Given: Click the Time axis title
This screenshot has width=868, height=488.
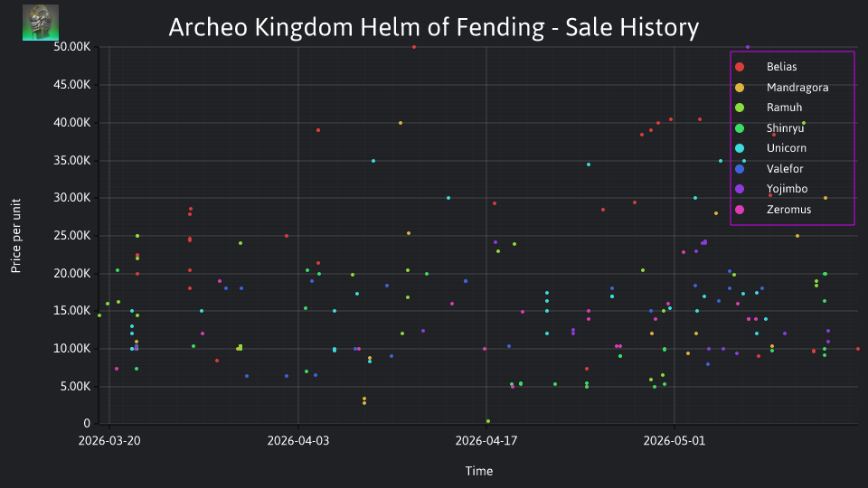Looking at the screenshot, I should (x=479, y=471).
